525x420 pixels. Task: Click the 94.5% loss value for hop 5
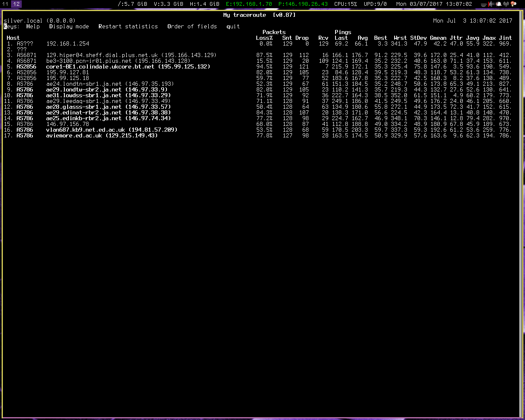point(264,66)
